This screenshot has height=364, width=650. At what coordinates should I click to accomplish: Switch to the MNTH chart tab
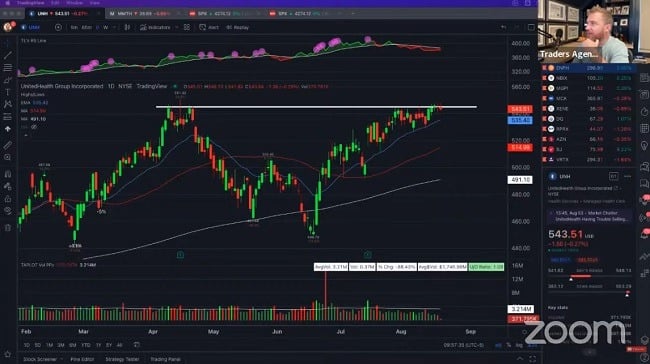coord(144,14)
